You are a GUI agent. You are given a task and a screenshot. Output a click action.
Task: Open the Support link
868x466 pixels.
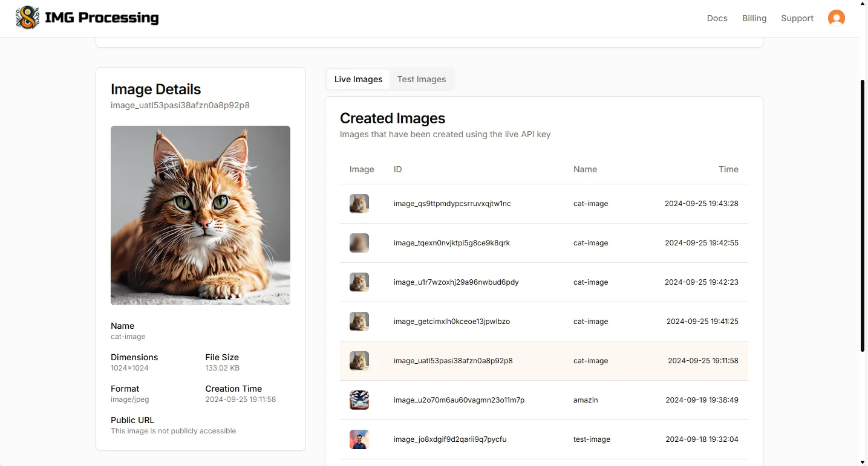(797, 18)
